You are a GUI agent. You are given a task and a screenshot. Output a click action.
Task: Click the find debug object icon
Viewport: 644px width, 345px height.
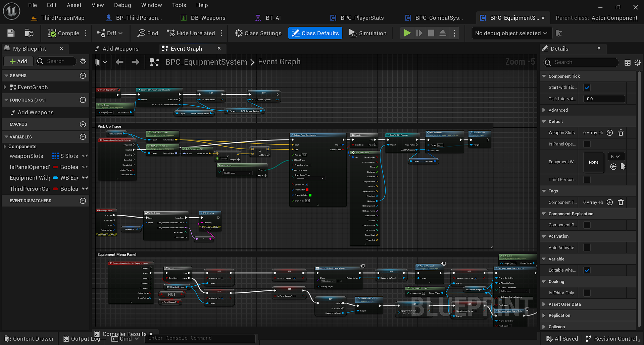coord(559,33)
